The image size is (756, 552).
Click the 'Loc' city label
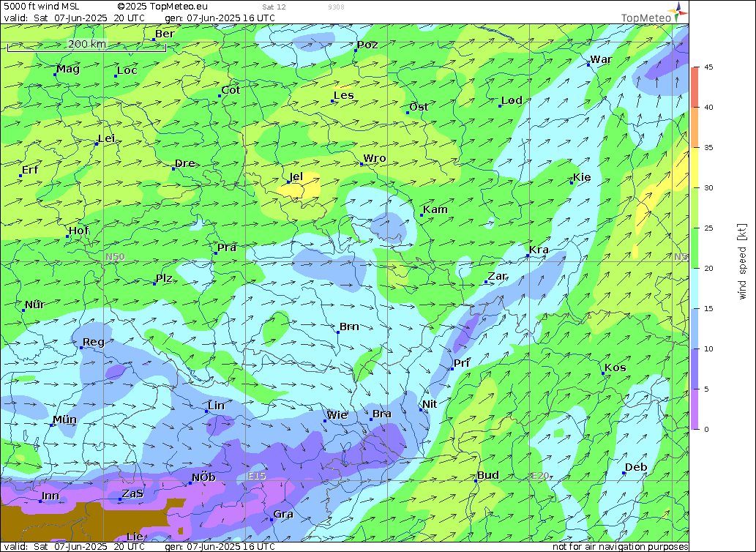pos(127,70)
